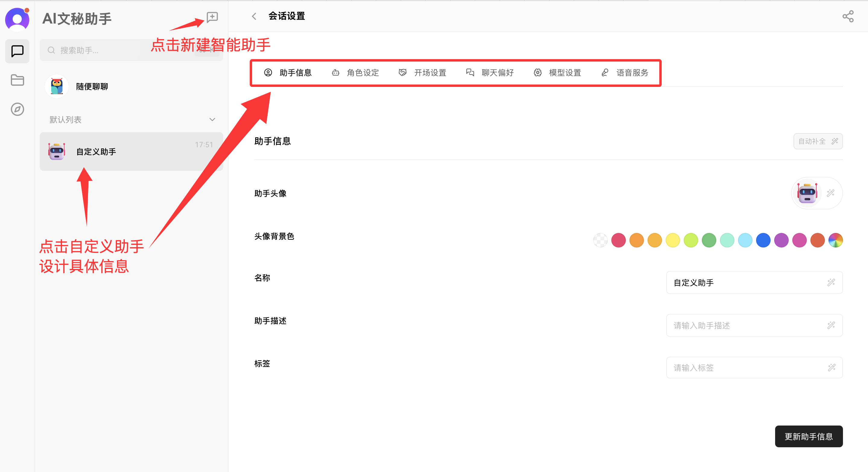868x472 pixels.
Task: Select the sky blue background swatch
Action: point(745,241)
